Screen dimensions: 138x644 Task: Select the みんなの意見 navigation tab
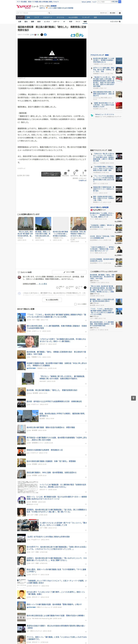(x=73, y=17)
